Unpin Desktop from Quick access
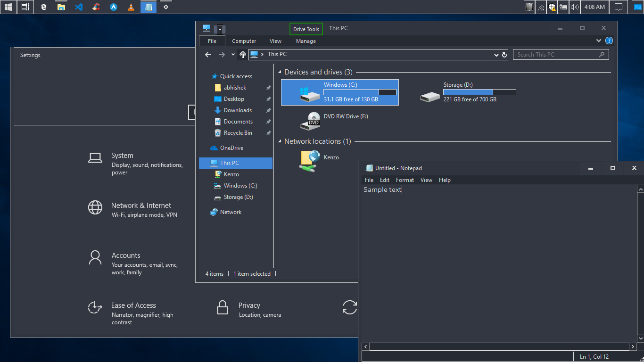 tap(268, 99)
